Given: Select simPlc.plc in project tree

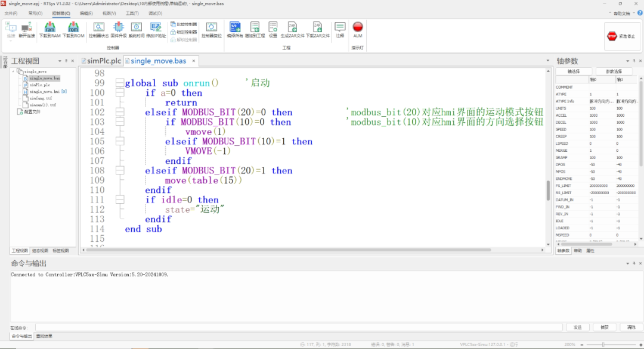Looking at the screenshot, I should [x=40, y=85].
